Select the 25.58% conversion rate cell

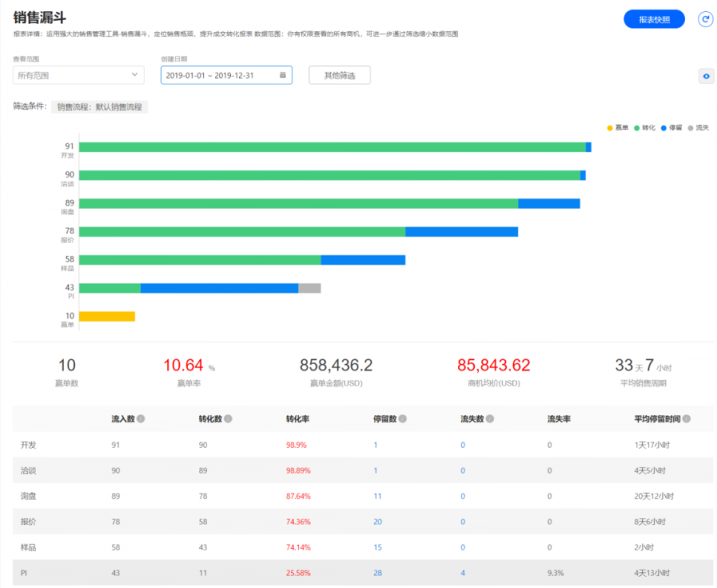[x=298, y=573]
